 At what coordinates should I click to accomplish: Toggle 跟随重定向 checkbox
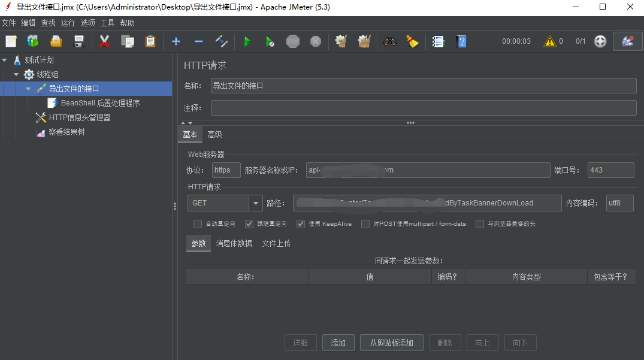(249, 223)
